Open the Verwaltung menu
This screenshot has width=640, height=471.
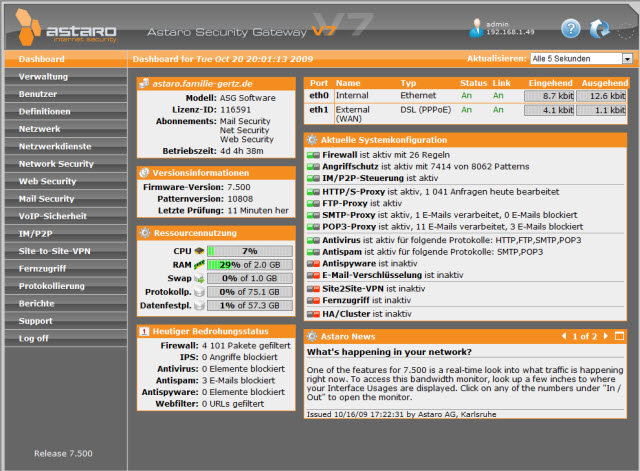[x=66, y=77]
